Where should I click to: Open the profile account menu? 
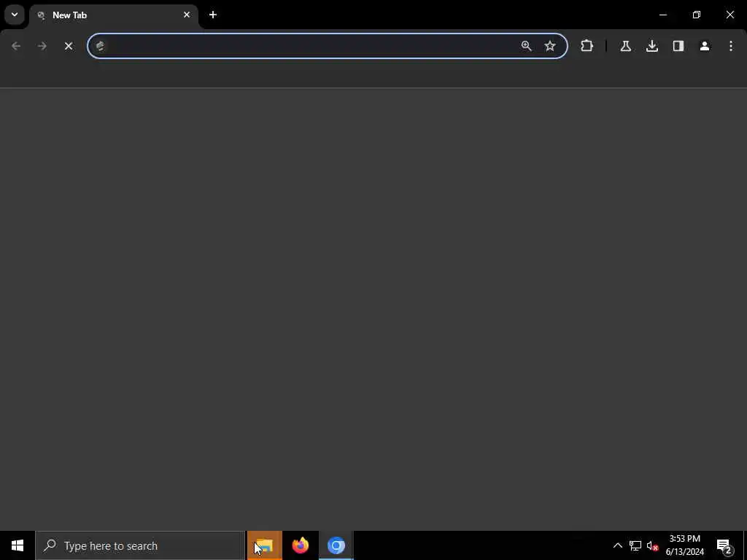[705, 46]
